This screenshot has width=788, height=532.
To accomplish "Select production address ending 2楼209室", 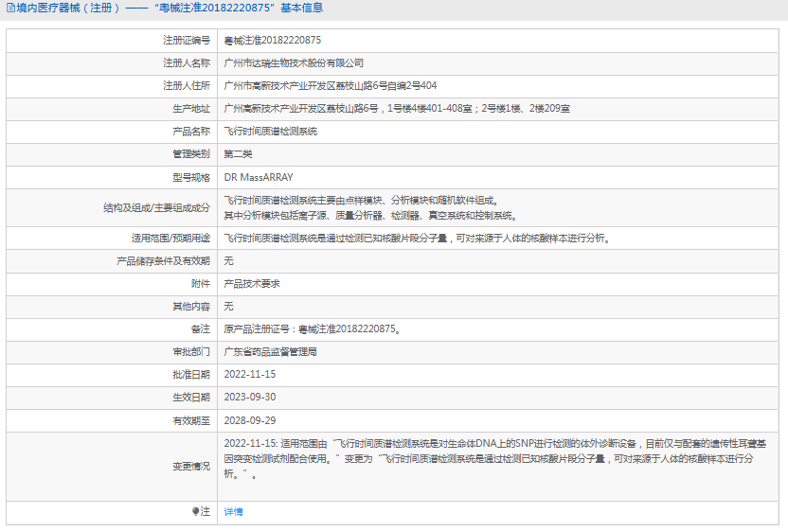I will pyautogui.click(x=397, y=109).
